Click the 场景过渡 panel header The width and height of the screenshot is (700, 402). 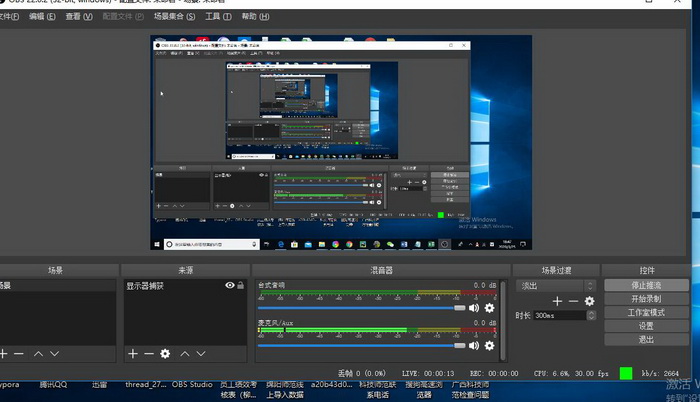[556, 270]
